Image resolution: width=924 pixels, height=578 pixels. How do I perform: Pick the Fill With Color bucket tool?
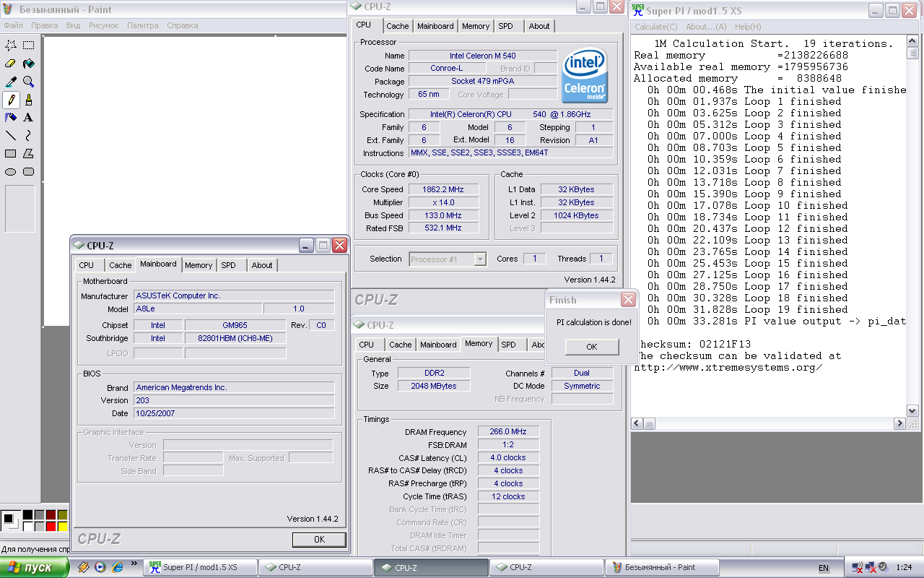click(x=28, y=64)
